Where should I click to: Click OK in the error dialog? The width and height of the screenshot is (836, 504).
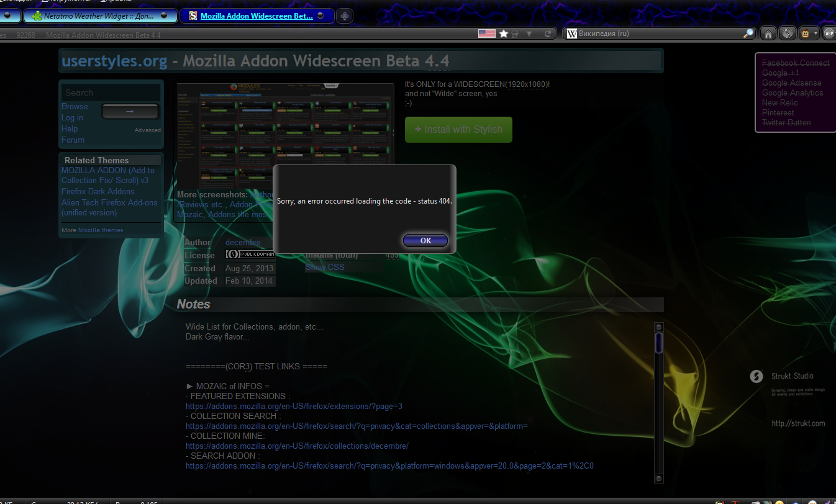(x=425, y=241)
